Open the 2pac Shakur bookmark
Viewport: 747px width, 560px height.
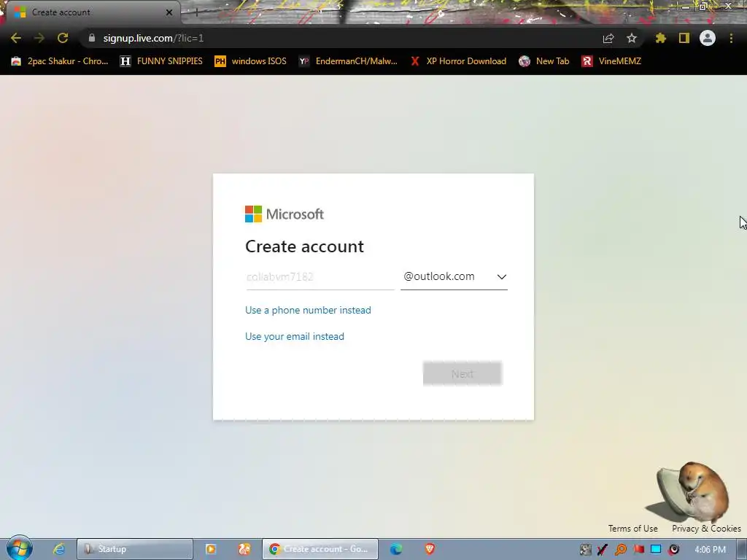60,61
